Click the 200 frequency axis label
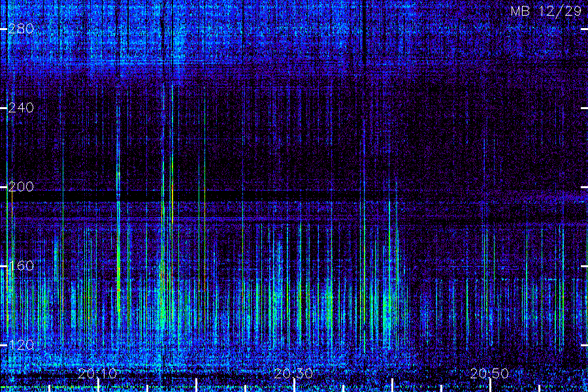 (x=21, y=187)
